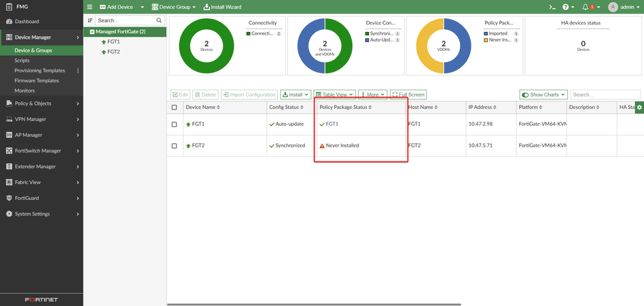This screenshot has width=644, height=306.
Task: Collapse the Managed FortiGate tree group
Action: tap(92, 32)
